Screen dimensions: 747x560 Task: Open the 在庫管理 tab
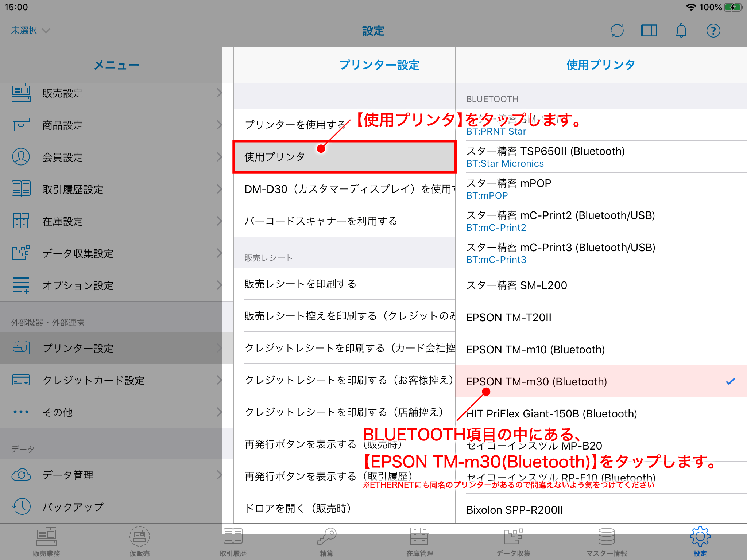point(420,542)
